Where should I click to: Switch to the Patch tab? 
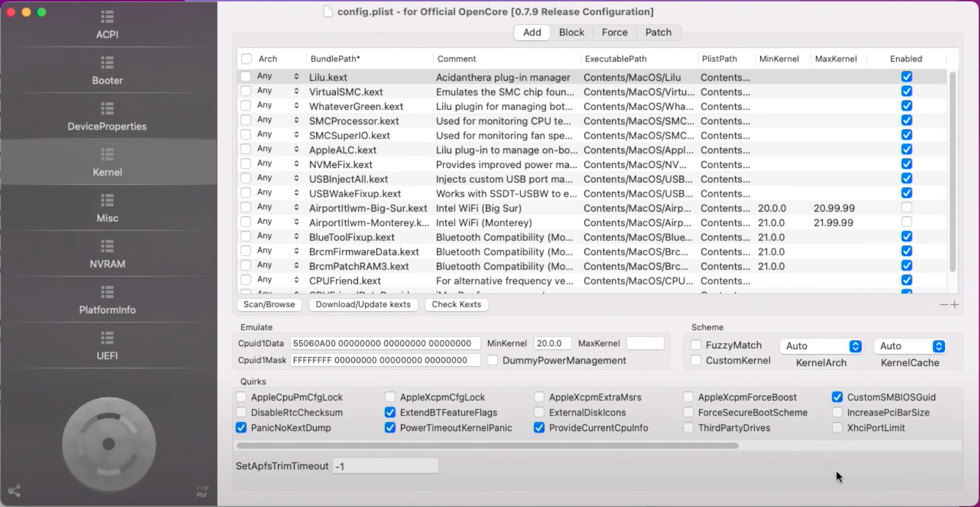click(658, 32)
